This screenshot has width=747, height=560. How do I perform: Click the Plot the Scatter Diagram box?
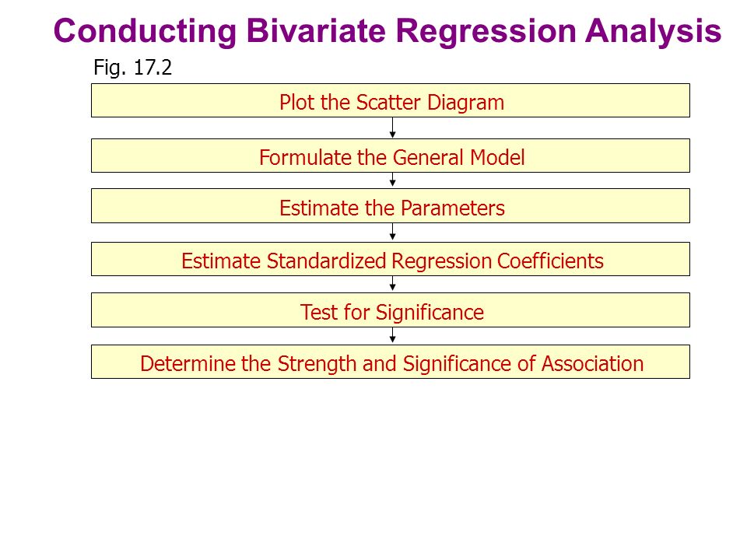391,100
